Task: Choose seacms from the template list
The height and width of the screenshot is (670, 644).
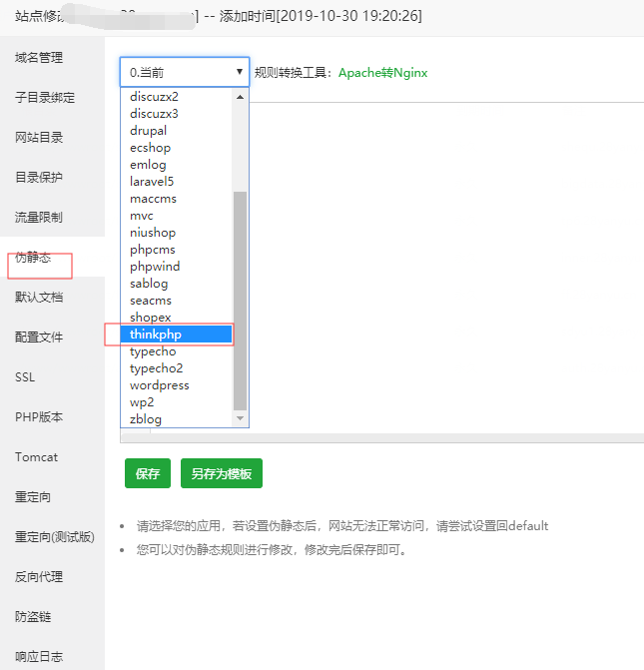Action: (176, 301)
